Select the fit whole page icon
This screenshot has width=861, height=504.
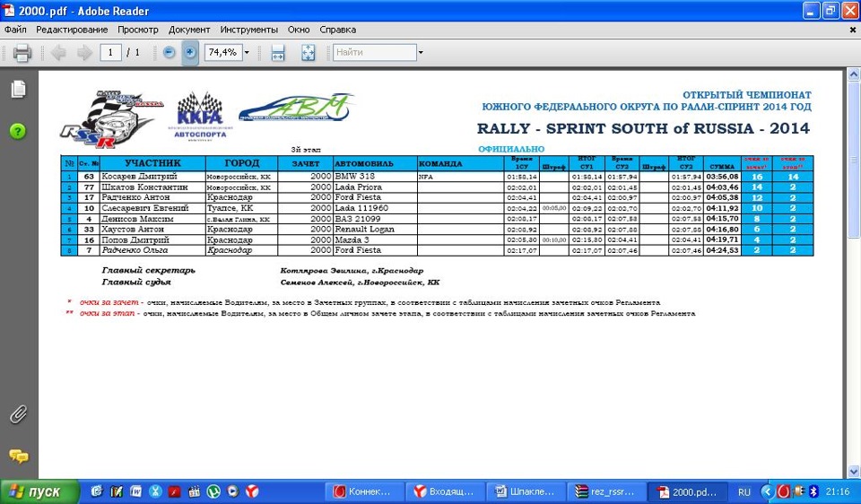click(x=308, y=53)
